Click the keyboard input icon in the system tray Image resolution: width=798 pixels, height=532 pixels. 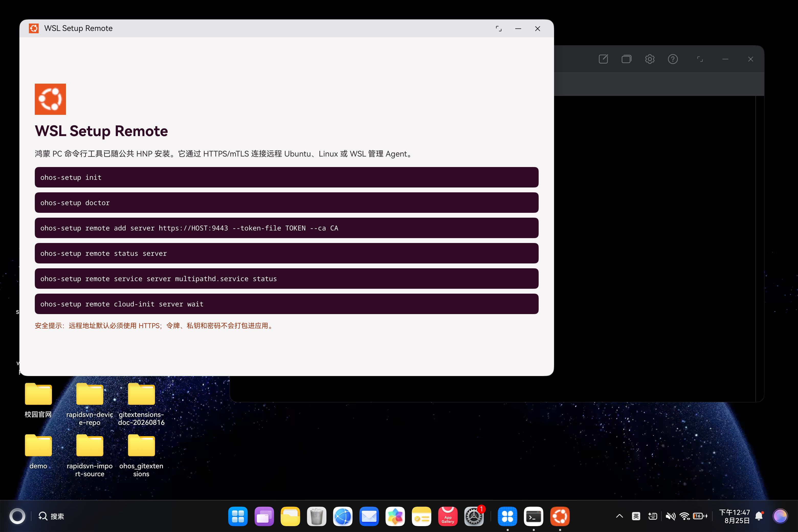point(652,516)
